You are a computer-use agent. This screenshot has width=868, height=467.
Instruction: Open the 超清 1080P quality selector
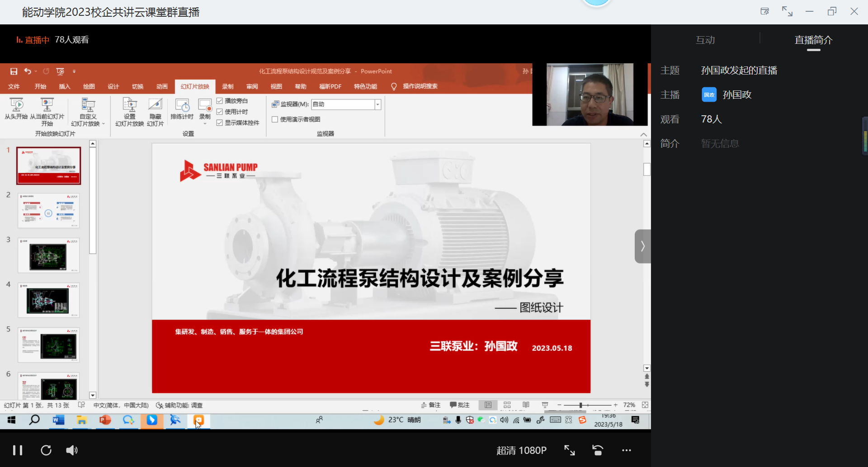coord(521,450)
